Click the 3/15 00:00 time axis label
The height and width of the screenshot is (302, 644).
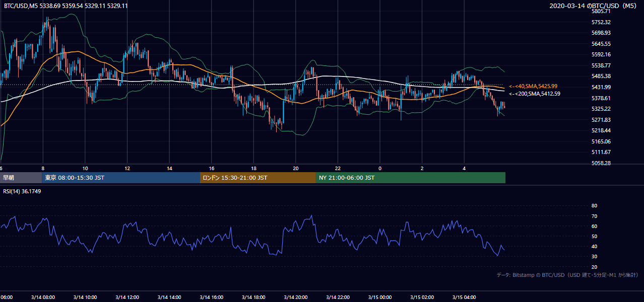[380, 297]
